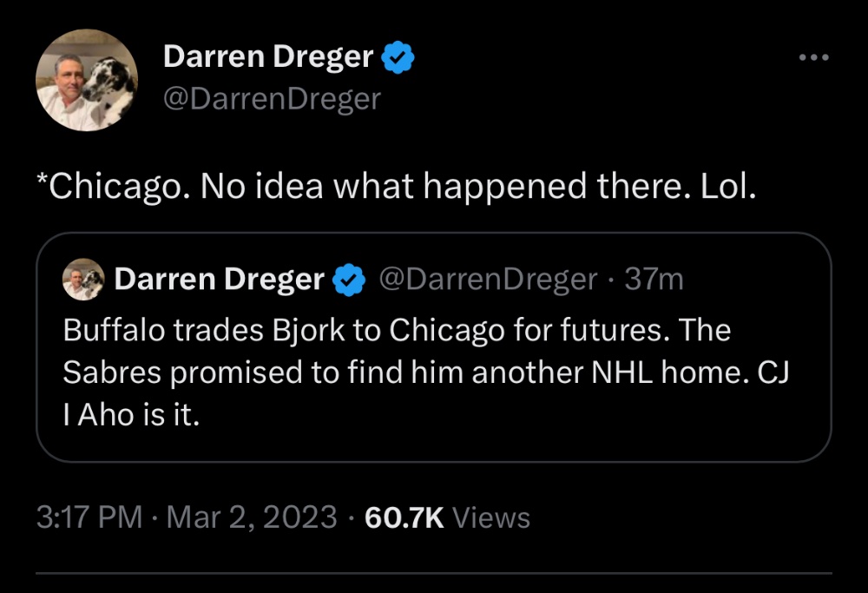This screenshot has width=868, height=593.
Task: Click the "I Aho is it." line
Action: tap(131, 416)
